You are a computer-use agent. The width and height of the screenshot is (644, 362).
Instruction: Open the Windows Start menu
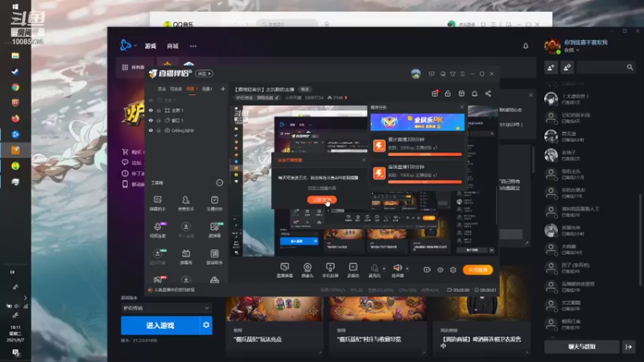click(x=15, y=6)
